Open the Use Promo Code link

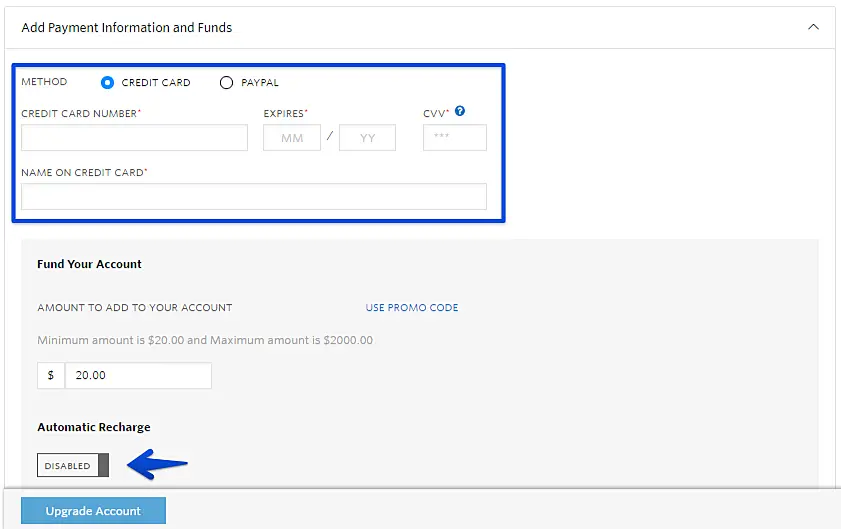[x=412, y=307]
